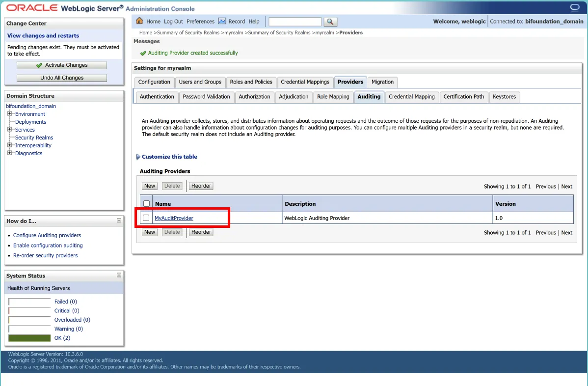Click the Warning (0) status link
The height and width of the screenshot is (386, 588).
click(x=69, y=329)
